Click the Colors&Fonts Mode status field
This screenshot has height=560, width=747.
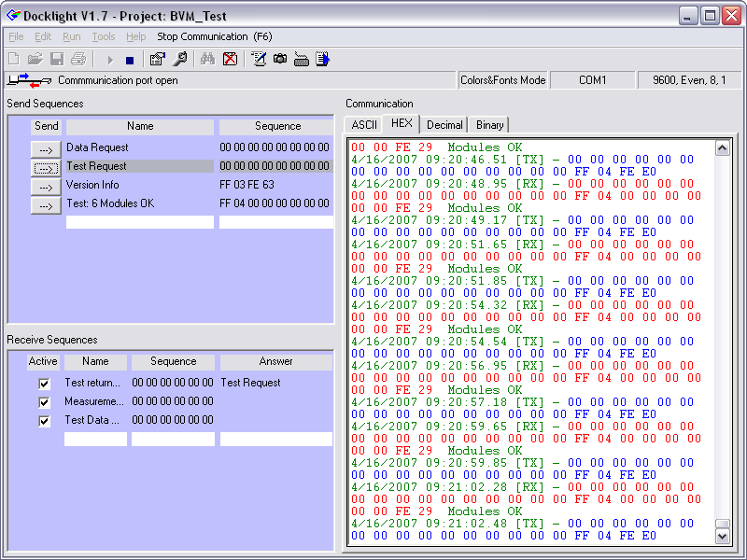pos(502,80)
